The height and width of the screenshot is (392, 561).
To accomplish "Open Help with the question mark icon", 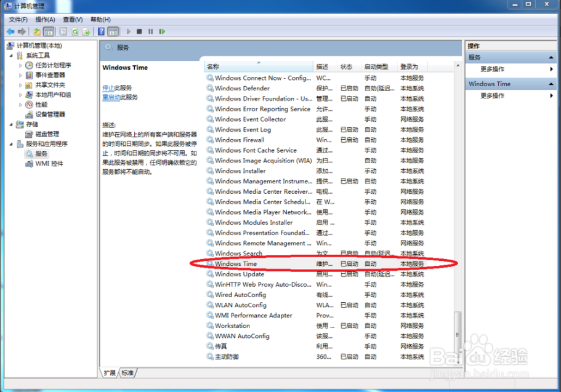I will coord(101,32).
